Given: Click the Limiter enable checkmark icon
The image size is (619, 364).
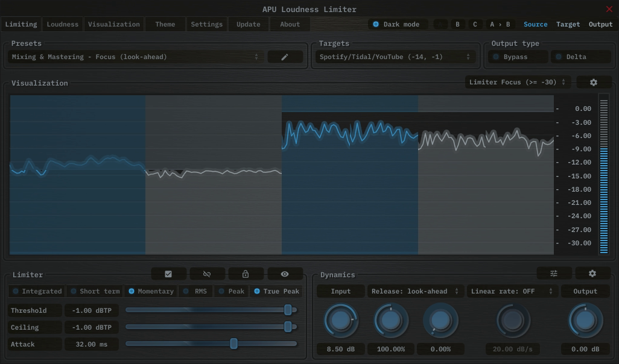Looking at the screenshot, I should coord(168,274).
